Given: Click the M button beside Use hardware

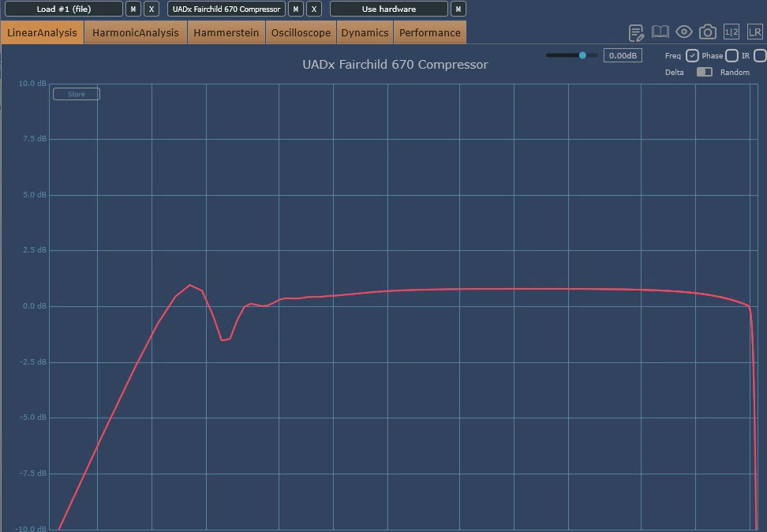Looking at the screenshot, I should [x=458, y=9].
